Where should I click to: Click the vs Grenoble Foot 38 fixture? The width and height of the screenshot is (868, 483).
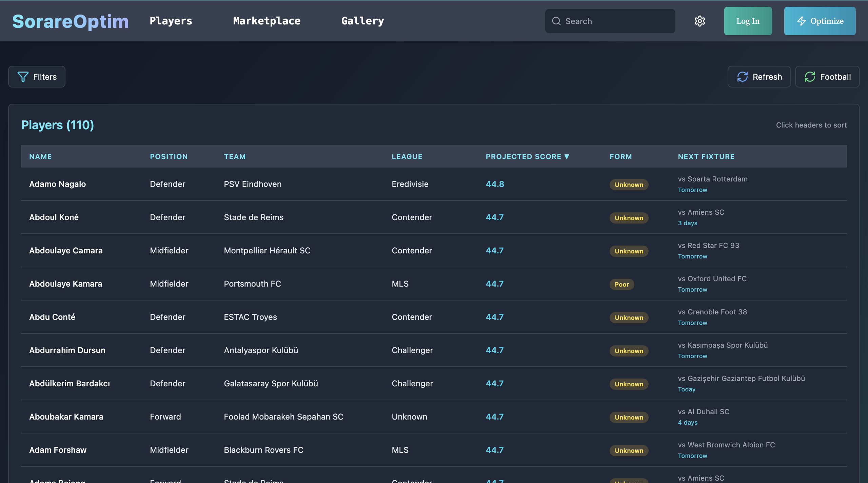click(x=712, y=312)
